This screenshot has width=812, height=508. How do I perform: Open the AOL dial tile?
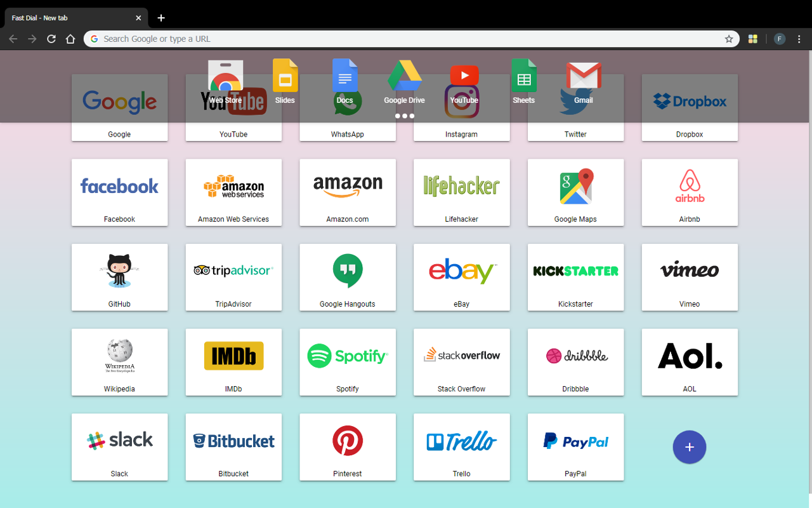pos(690,362)
